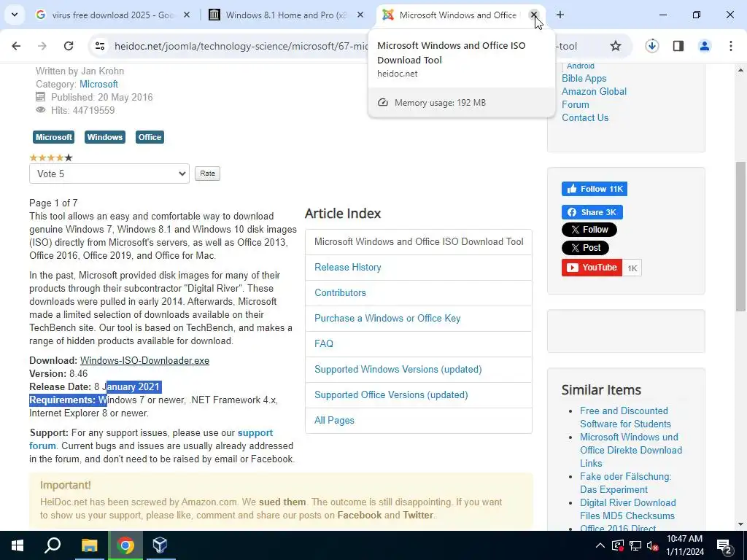Open Free and Discounted Software for Students
Viewport: 747px width, 560px height.
pos(625,417)
